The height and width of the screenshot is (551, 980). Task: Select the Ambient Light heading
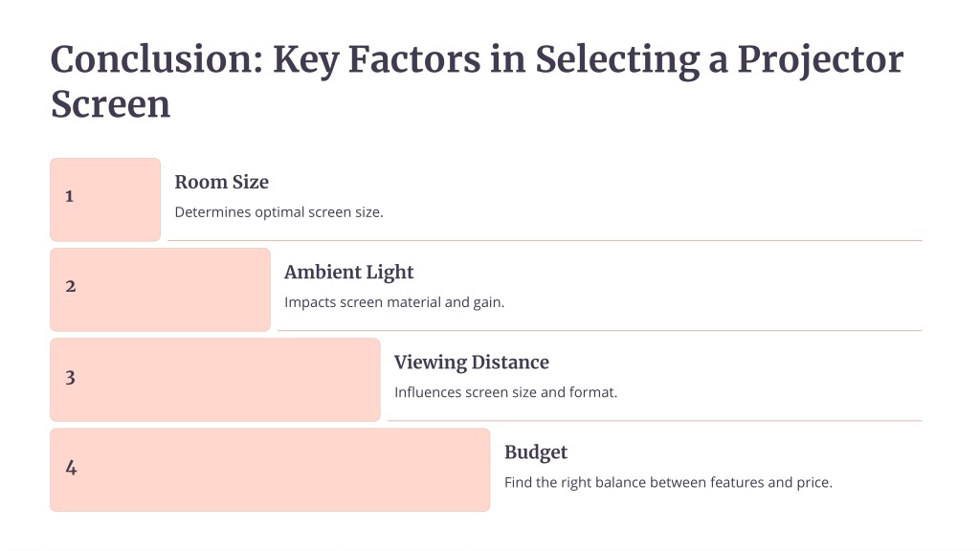point(348,273)
